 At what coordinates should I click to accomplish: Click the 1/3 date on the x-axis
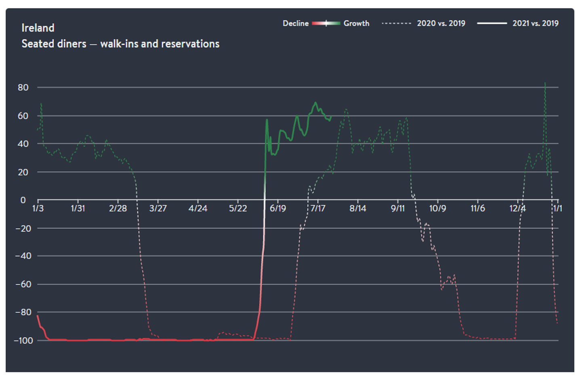tap(38, 208)
